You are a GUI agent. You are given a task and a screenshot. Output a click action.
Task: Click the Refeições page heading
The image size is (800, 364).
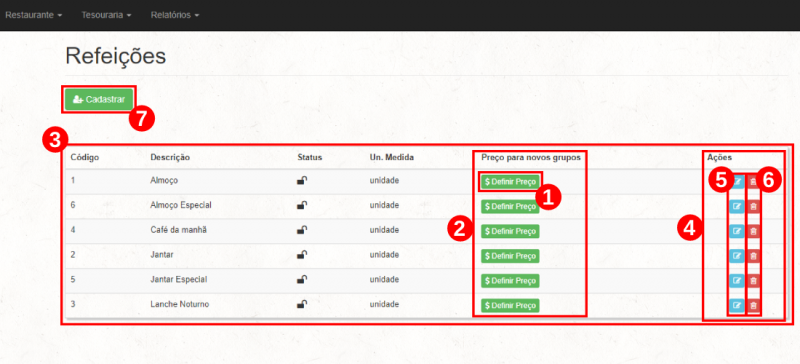(116, 57)
